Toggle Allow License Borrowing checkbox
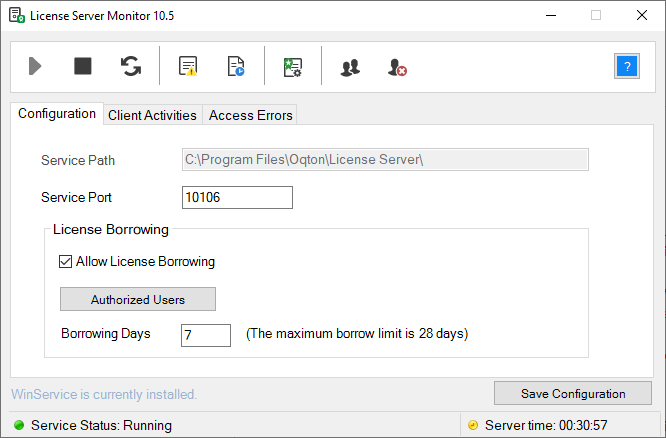The image size is (666, 438). coord(67,262)
